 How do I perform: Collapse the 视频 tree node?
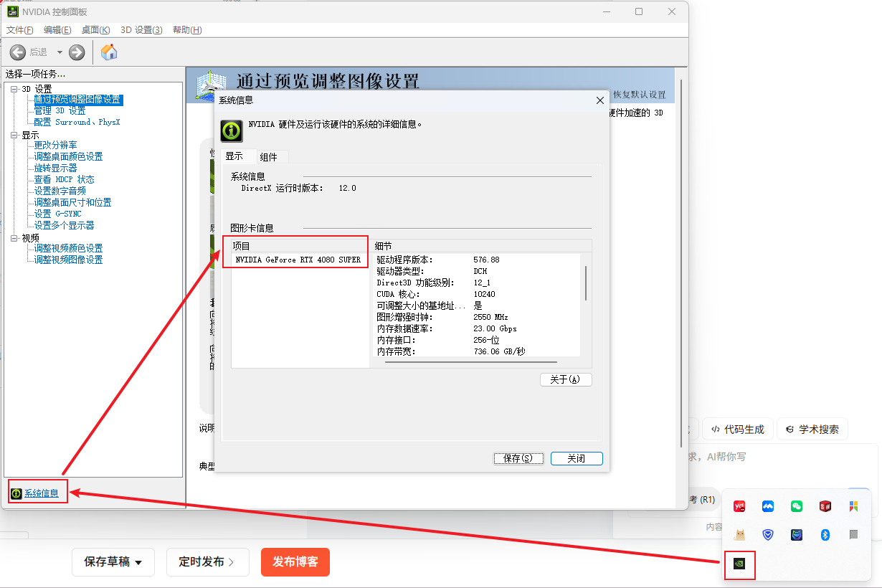(x=14, y=238)
